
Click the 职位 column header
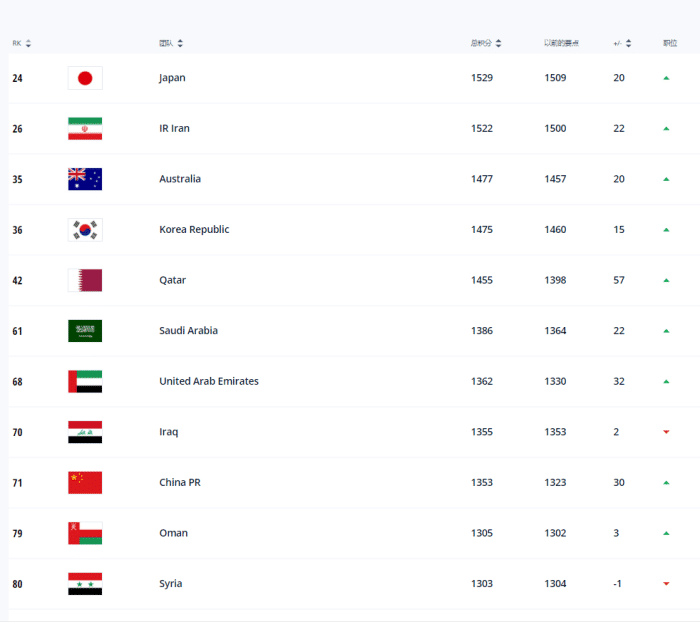669,43
